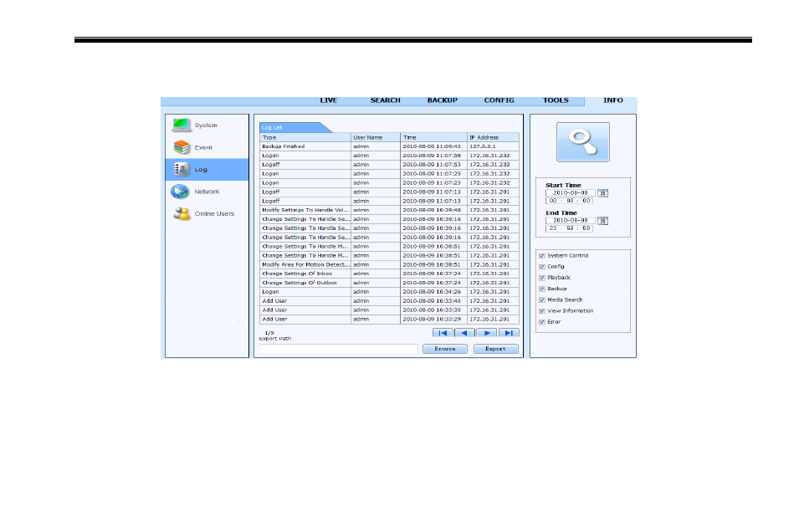Select the Modify Area For Motion Detect... row
799x532 pixels.
coord(389,264)
